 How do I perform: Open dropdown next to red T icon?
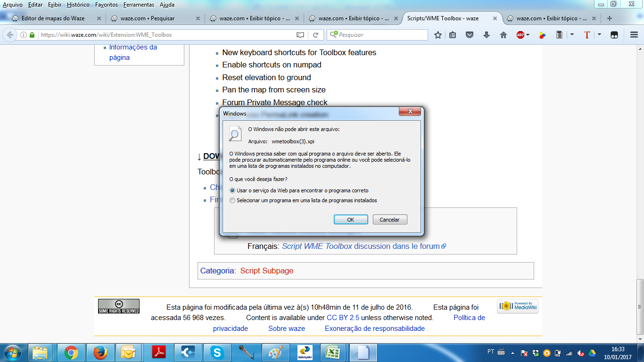[x=599, y=35]
